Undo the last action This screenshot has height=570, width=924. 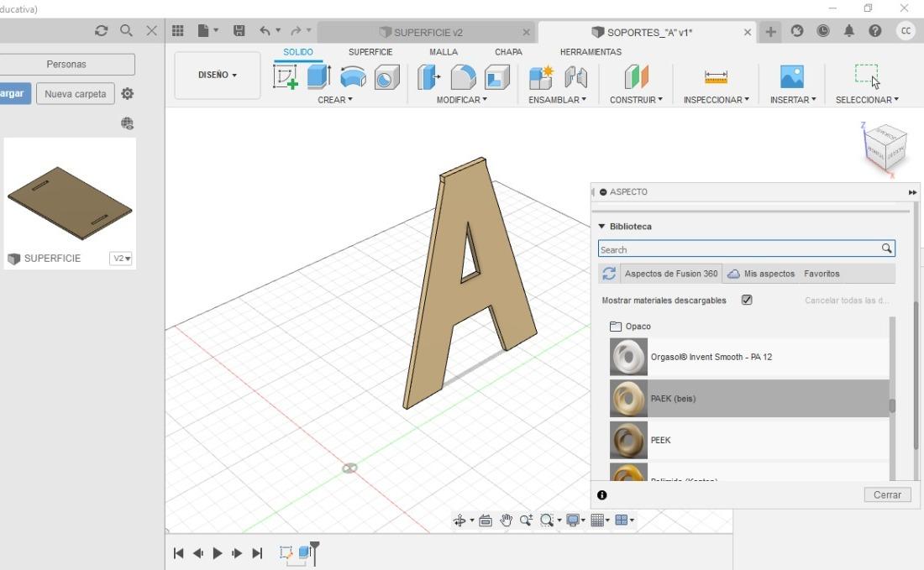[265, 30]
